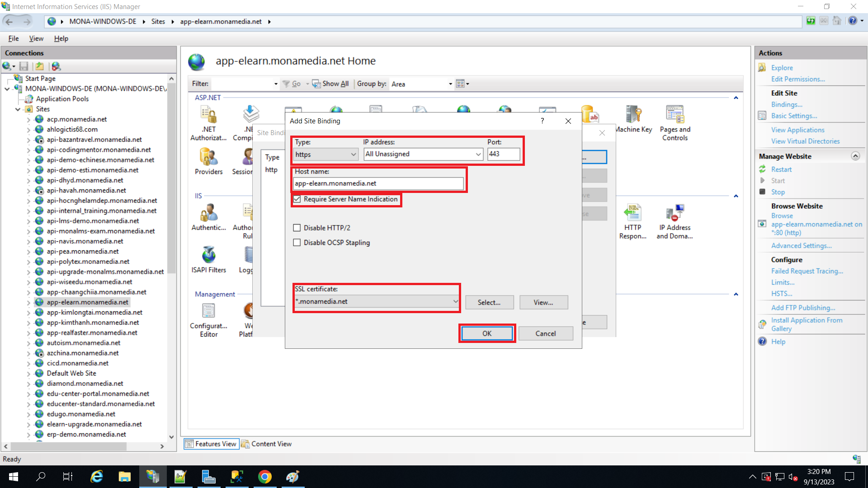Open the Bindings... action link
This screenshot has width=868, height=488.
pyautogui.click(x=787, y=104)
